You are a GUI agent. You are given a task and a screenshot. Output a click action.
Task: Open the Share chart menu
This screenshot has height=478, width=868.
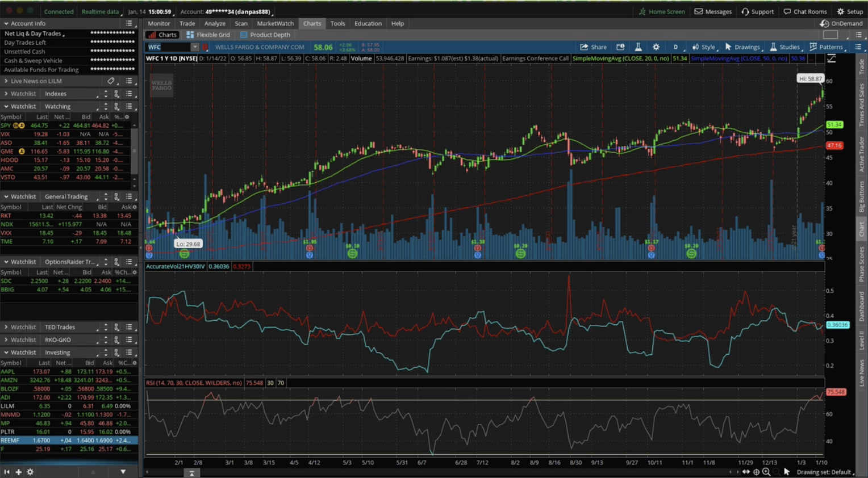tap(593, 47)
